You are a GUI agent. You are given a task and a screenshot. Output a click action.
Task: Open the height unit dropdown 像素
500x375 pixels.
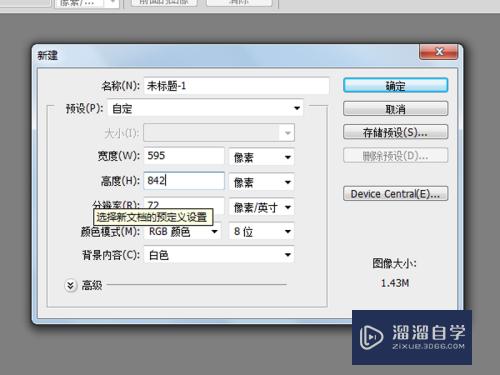point(262,182)
